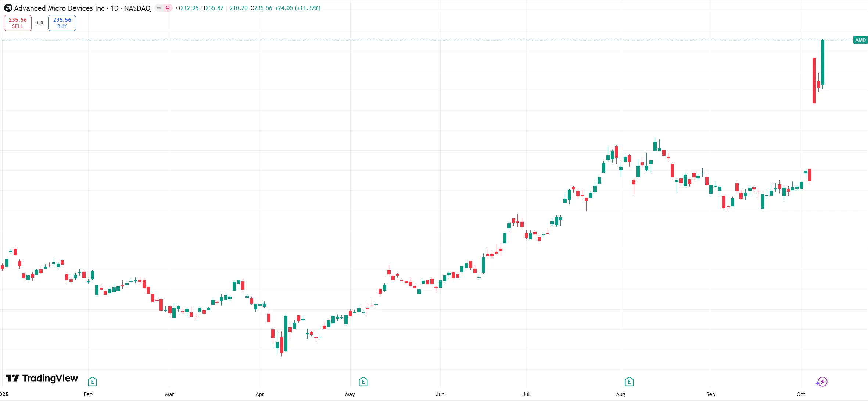Image resolution: width=868 pixels, height=401 pixels.
Task: Click the 0.00 spread value
Action: point(40,23)
